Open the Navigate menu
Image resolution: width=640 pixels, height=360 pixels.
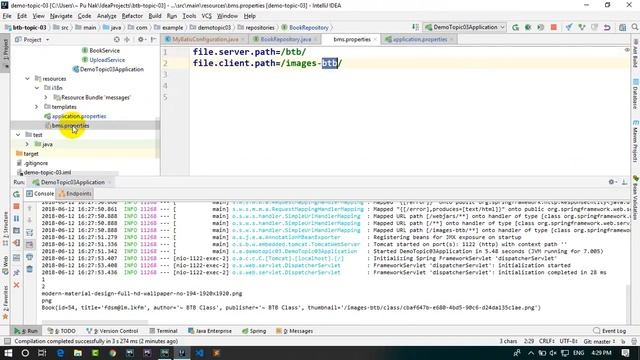click(x=61, y=16)
